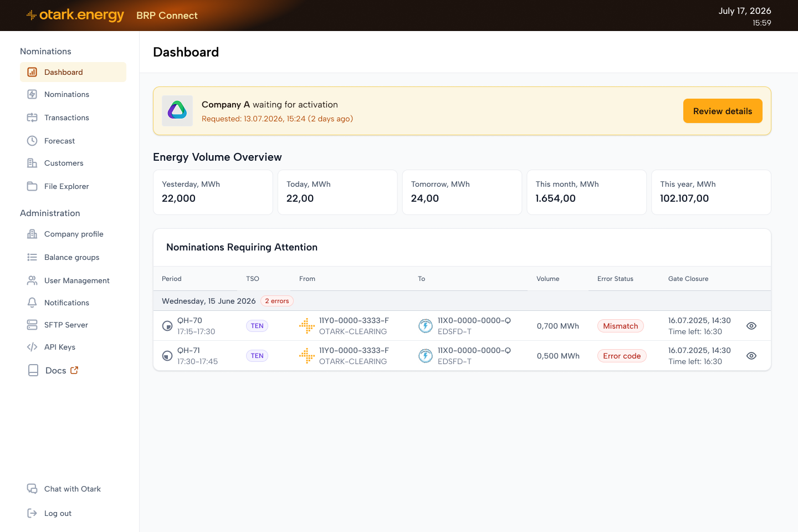The height and width of the screenshot is (532, 798).
Task: Click the Docs book icon
Action: click(33, 370)
